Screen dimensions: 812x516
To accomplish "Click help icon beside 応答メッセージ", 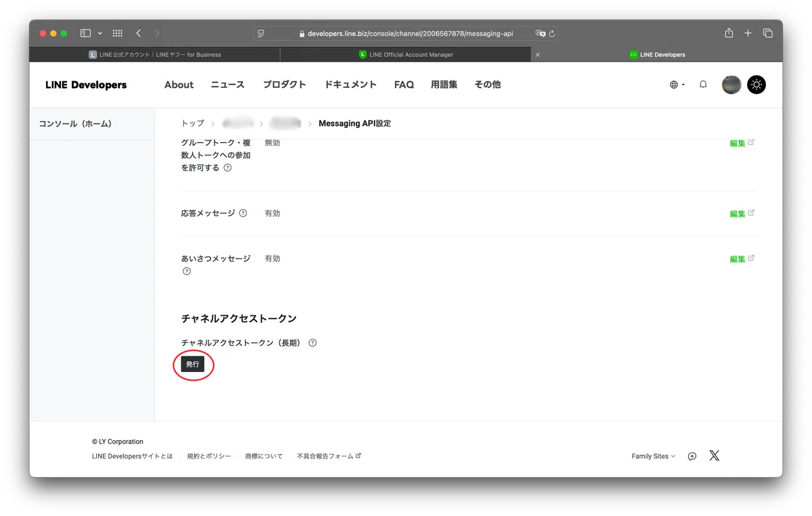I will 243,213.
